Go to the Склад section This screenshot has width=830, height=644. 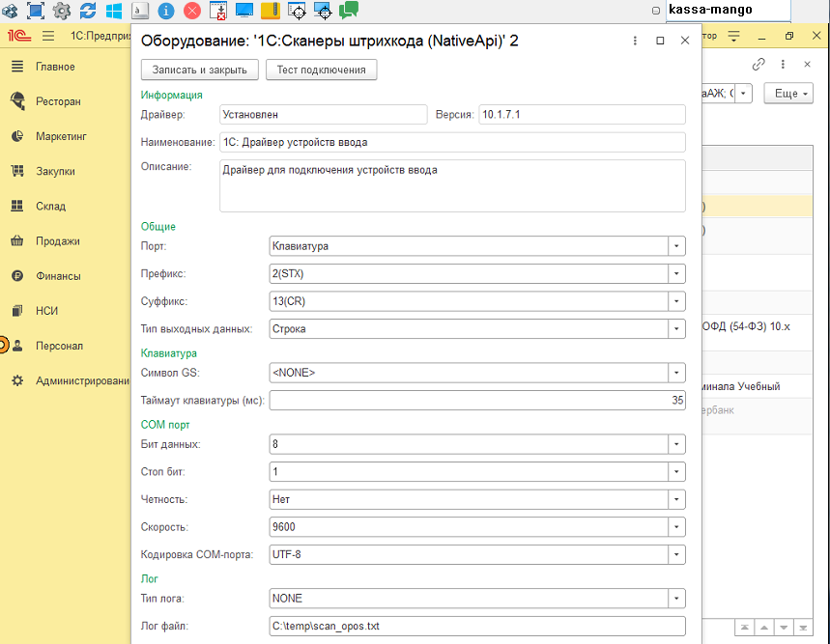(52, 206)
